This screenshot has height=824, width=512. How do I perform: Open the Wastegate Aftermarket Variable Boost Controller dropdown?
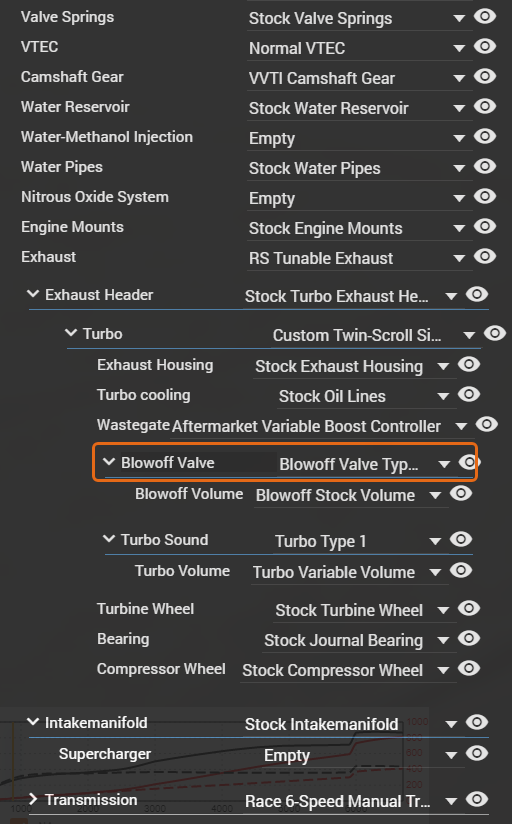point(319,426)
